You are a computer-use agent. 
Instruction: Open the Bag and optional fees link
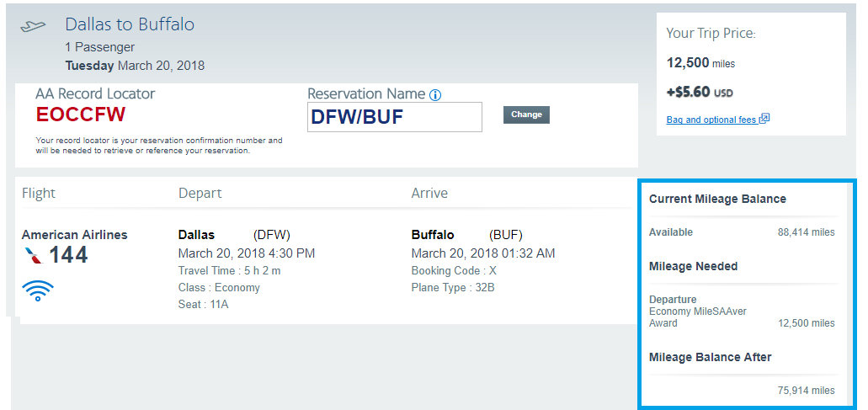point(712,120)
